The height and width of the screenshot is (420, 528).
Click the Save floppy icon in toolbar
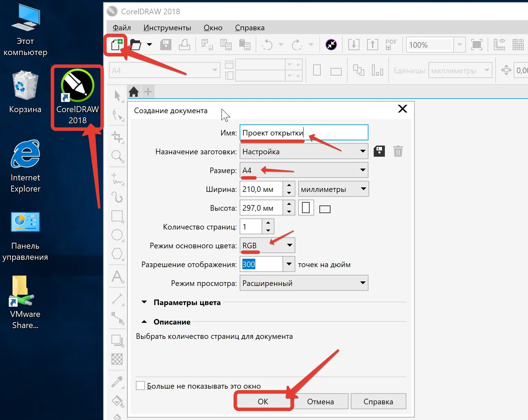pos(166,45)
